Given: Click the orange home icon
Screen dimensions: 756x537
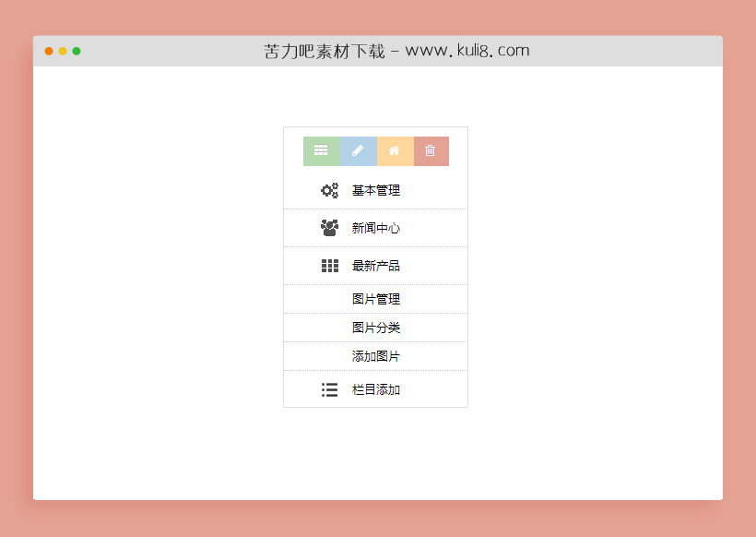Looking at the screenshot, I should click(x=394, y=150).
